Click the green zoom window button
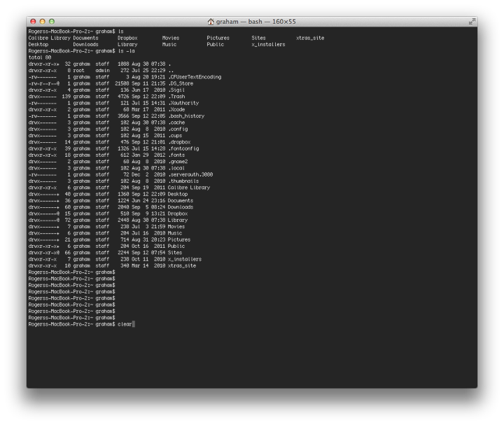Screen dimensions: 504x425 click(51, 22)
